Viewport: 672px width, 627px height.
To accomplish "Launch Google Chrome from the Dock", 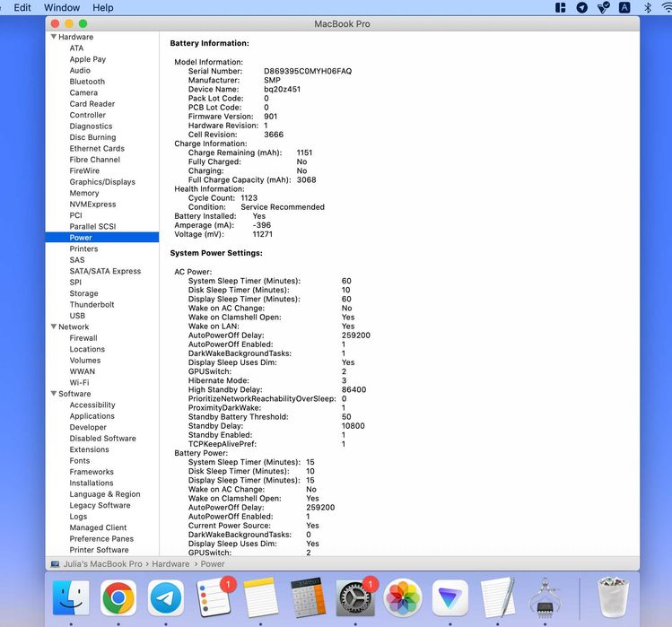I will [118, 597].
